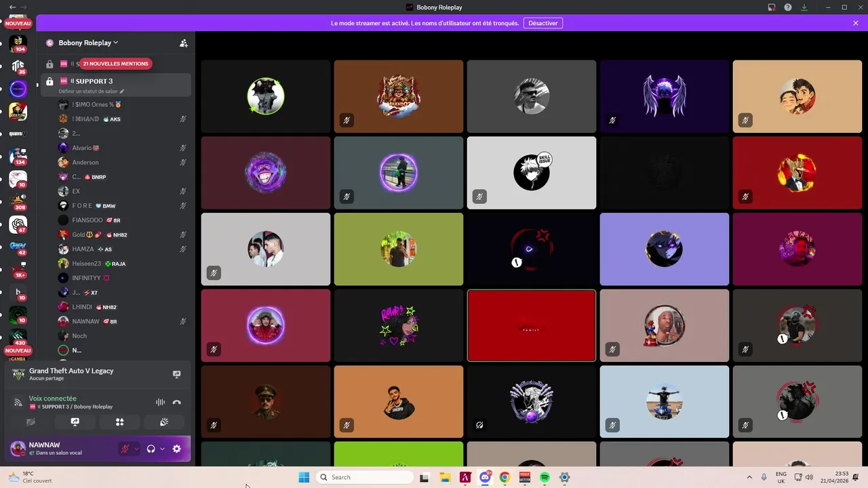The image size is (868, 488).
Task: Open the voice connection ping icon
Action: 18,403
